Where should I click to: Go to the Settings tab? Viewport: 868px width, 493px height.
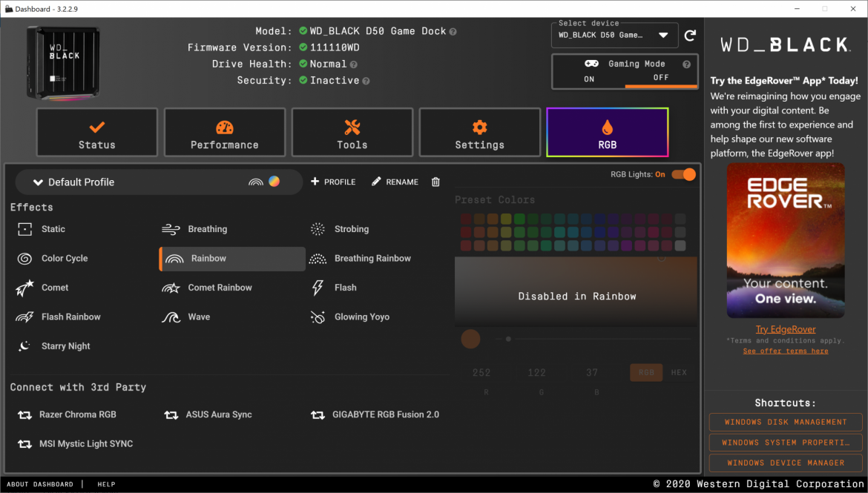[480, 133]
